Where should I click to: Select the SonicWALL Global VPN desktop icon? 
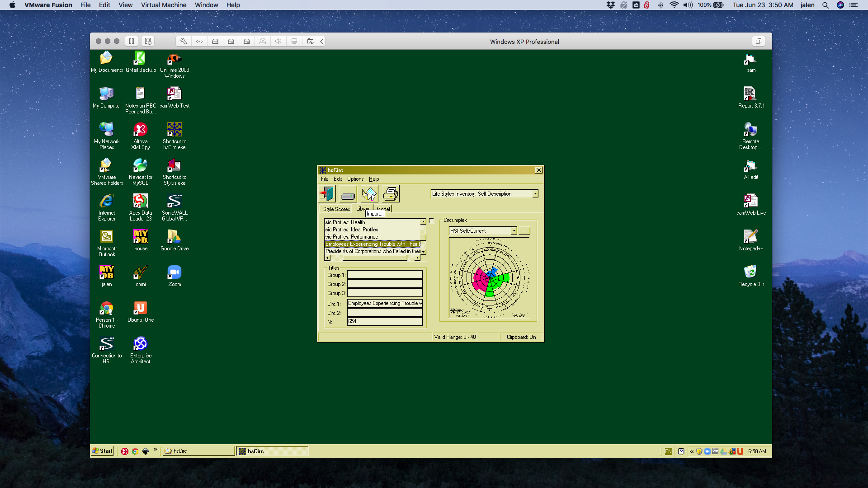coord(175,207)
